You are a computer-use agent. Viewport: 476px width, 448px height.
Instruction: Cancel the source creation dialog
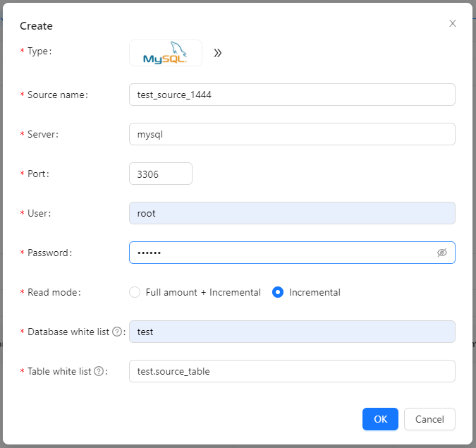(429, 419)
